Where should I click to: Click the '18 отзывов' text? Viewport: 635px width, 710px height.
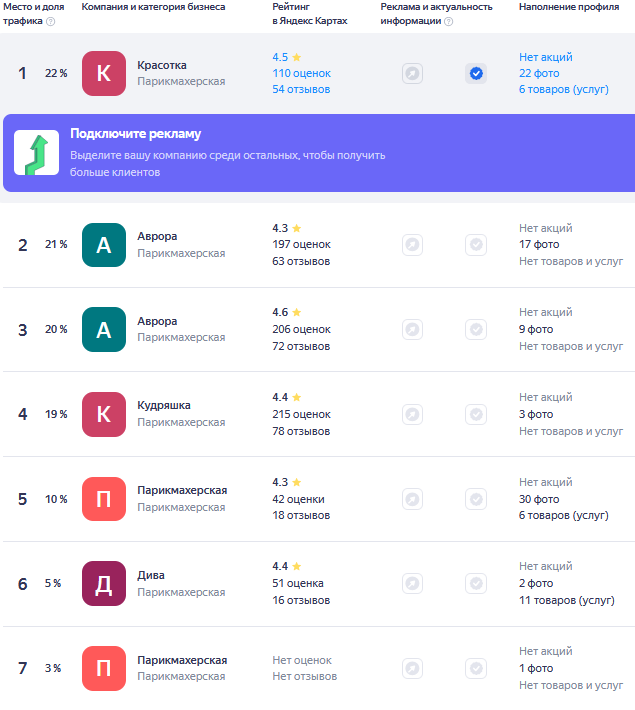point(301,515)
